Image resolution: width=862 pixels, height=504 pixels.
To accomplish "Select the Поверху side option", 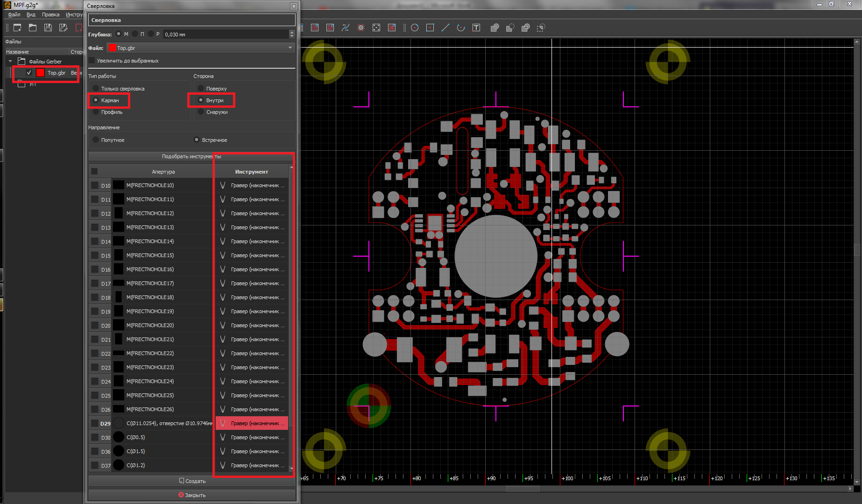I will point(201,89).
